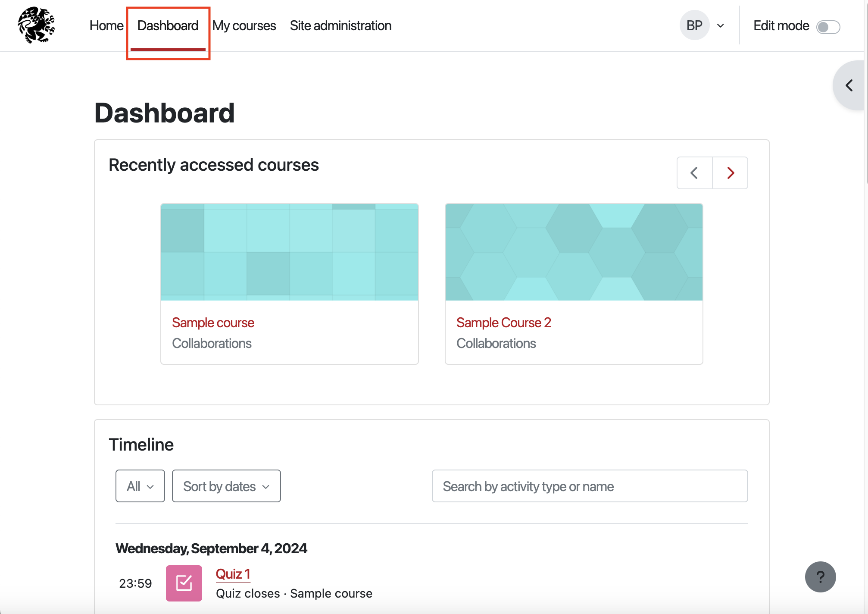This screenshot has height=614, width=868.
Task: Open the block drawer arrow
Action: click(x=849, y=85)
